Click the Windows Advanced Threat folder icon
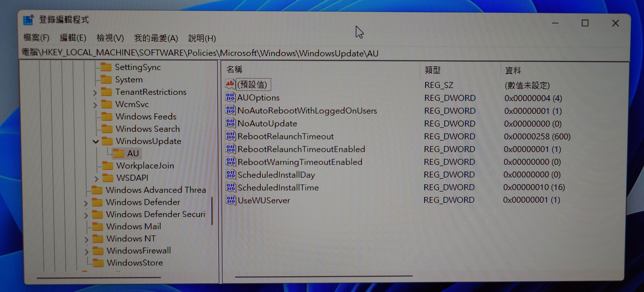The height and width of the screenshot is (292, 644). point(97,190)
